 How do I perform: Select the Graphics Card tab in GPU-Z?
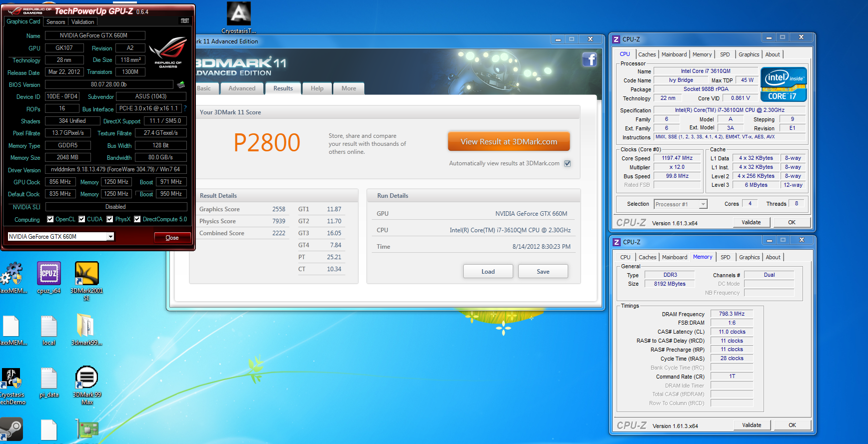coord(23,21)
